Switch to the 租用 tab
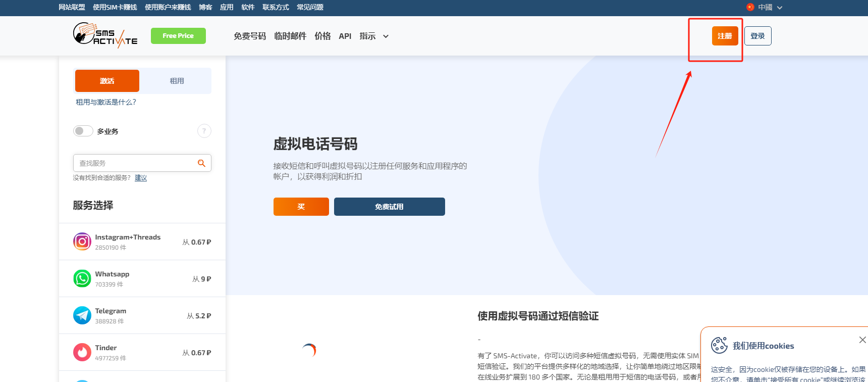The image size is (868, 382). (x=177, y=81)
